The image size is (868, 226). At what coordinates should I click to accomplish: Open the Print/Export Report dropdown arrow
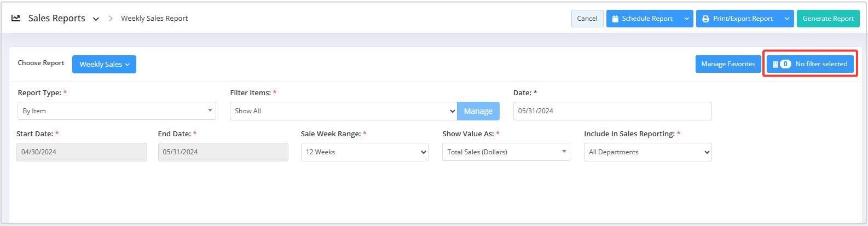coord(787,19)
